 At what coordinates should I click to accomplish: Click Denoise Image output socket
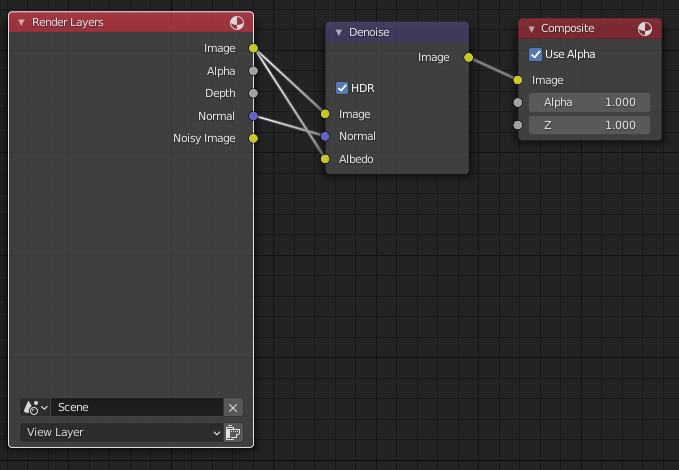coord(469,57)
